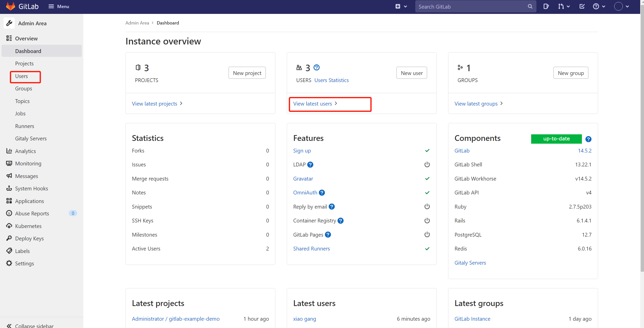Viewport: 644px width, 328px height.
Task: Click Admin Area breadcrumb link
Action: tap(137, 23)
